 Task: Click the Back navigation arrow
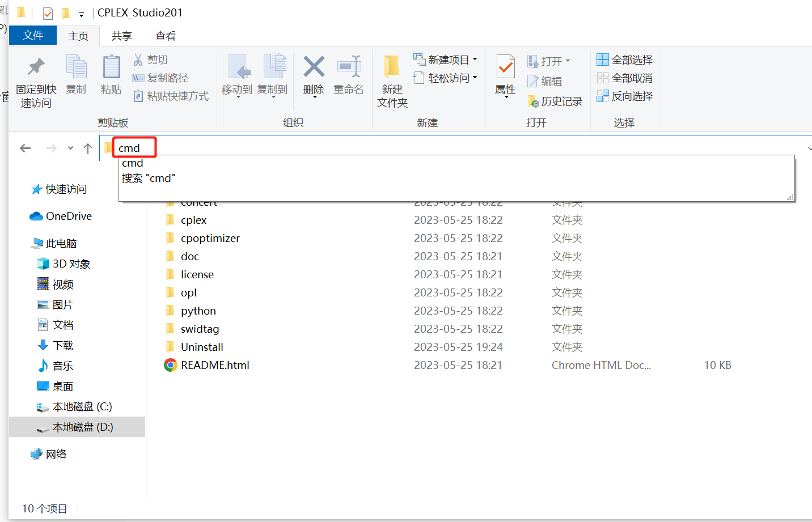point(25,148)
